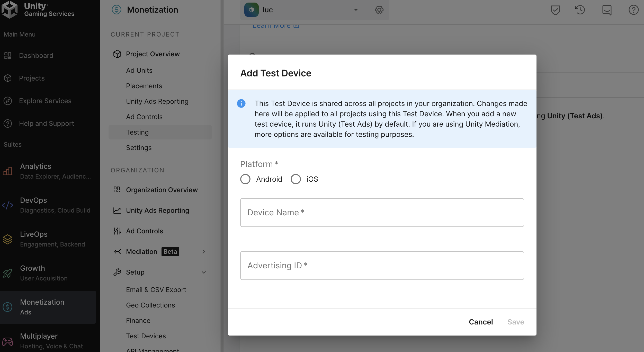Click the Dashboard grid icon
The image size is (644, 352).
pos(8,56)
